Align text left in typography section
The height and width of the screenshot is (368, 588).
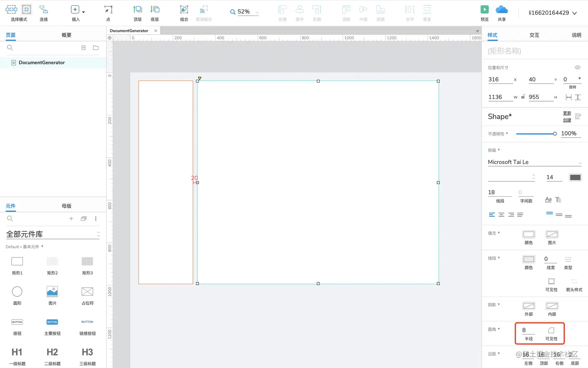click(x=492, y=215)
